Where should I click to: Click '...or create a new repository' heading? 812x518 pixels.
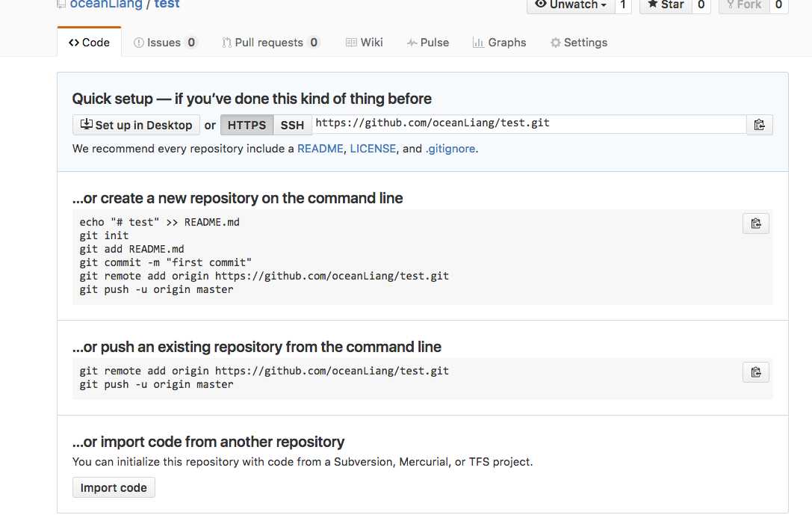(238, 198)
